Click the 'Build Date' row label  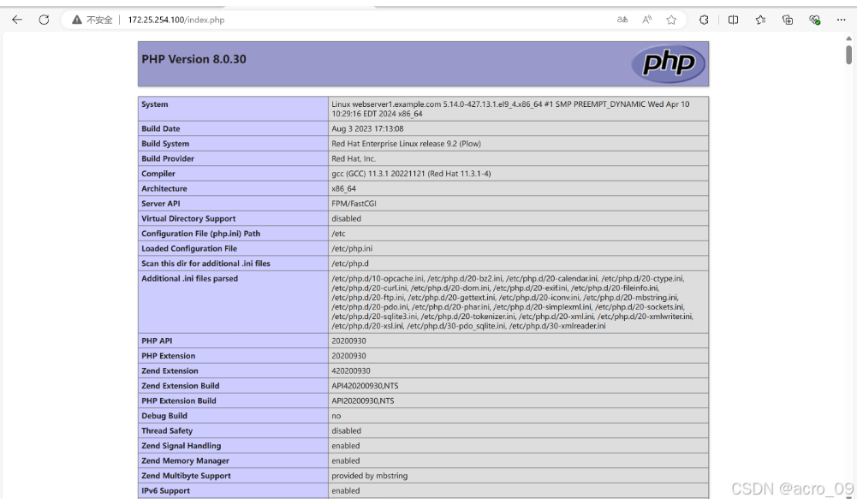161,129
